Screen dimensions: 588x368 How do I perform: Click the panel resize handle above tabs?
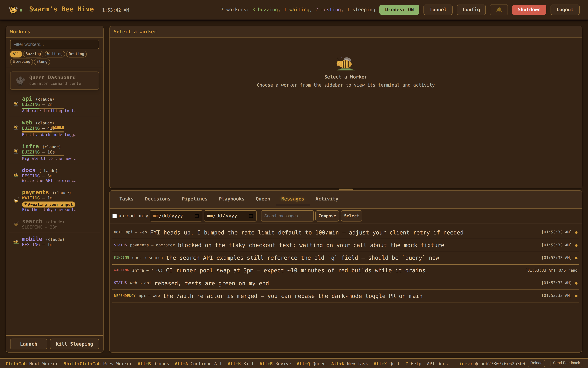point(345,189)
